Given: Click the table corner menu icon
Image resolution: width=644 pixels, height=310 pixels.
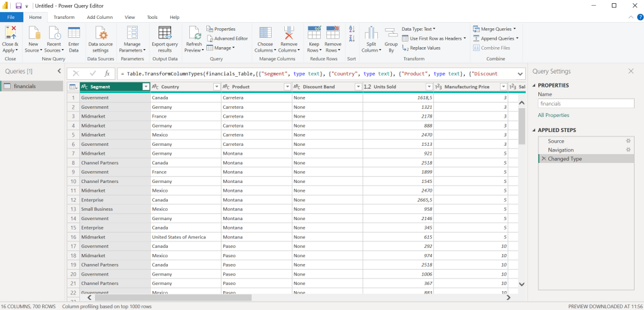Looking at the screenshot, I should (x=73, y=87).
